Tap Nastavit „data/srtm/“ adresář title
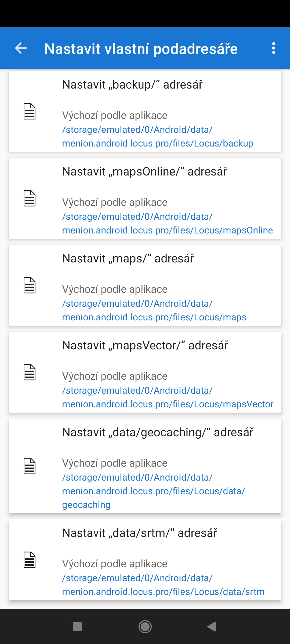 (140, 533)
